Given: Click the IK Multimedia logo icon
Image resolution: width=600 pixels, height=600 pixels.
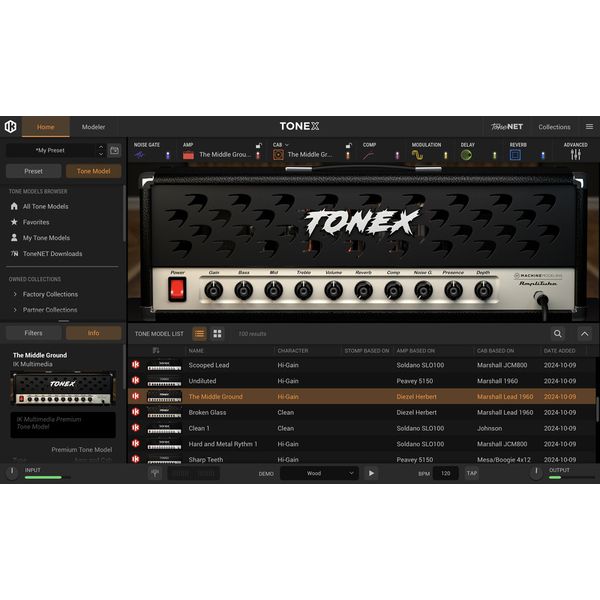Looking at the screenshot, I should click(x=10, y=127).
